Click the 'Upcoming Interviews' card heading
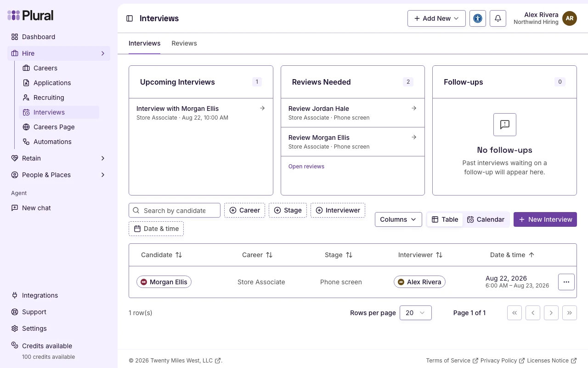 (177, 82)
